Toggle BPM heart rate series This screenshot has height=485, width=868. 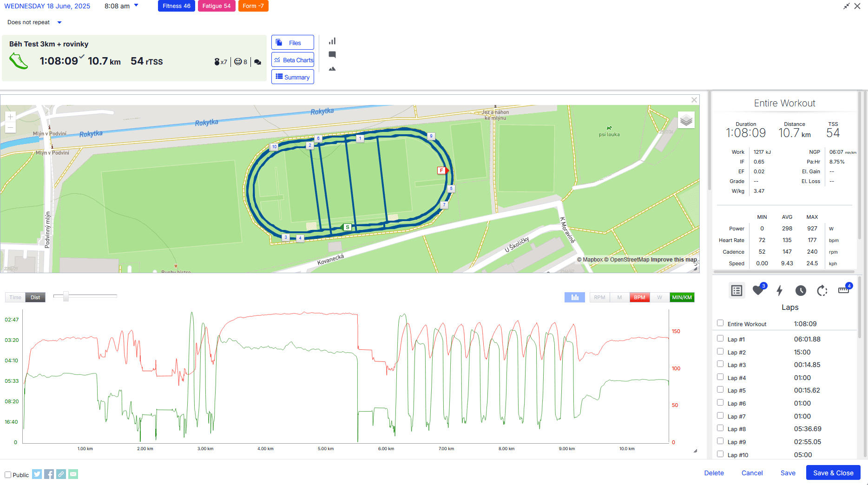pos(639,297)
